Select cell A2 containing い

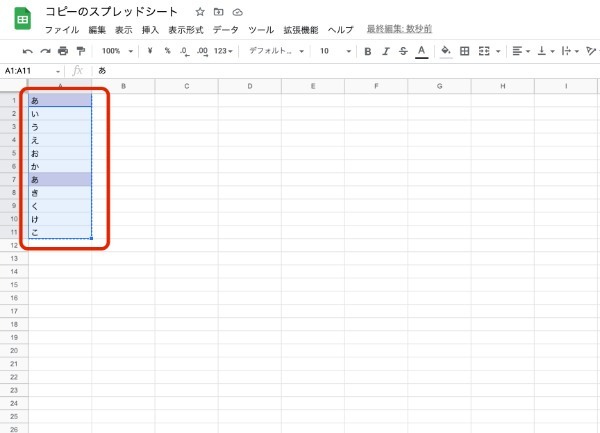[x=60, y=114]
